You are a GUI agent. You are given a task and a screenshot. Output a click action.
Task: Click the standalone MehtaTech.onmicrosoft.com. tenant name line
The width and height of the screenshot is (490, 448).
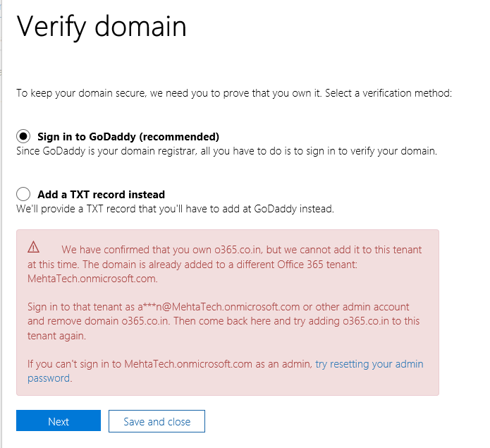[92, 278]
